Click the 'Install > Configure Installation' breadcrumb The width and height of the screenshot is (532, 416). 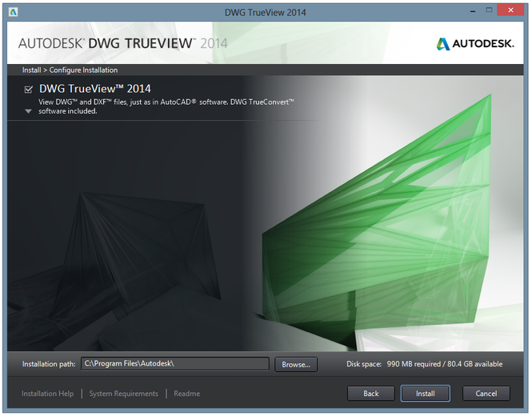70,70
